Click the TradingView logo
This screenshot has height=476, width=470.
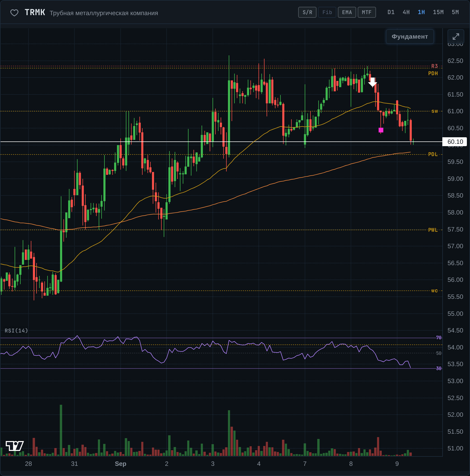point(15,446)
